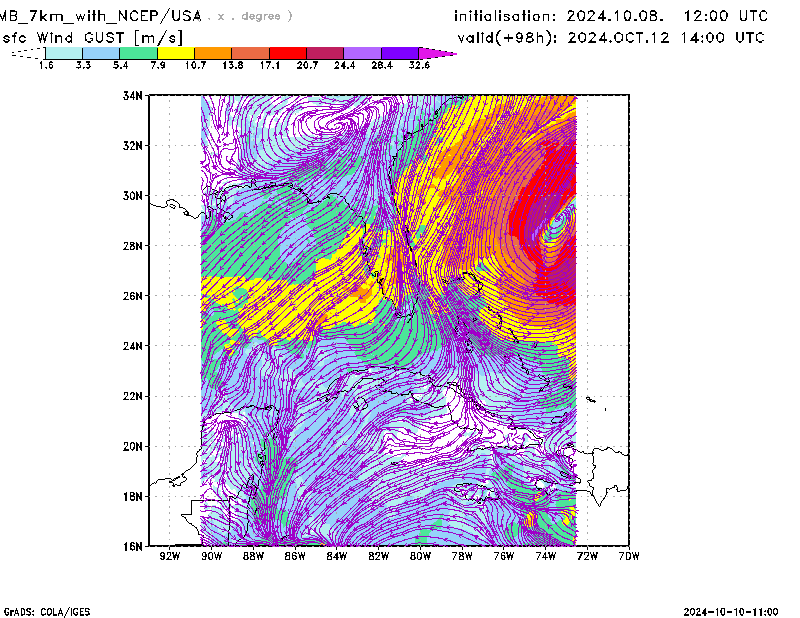Click the 'valid(+98h):' label
The height and width of the screenshot is (618, 800).
tap(508, 38)
